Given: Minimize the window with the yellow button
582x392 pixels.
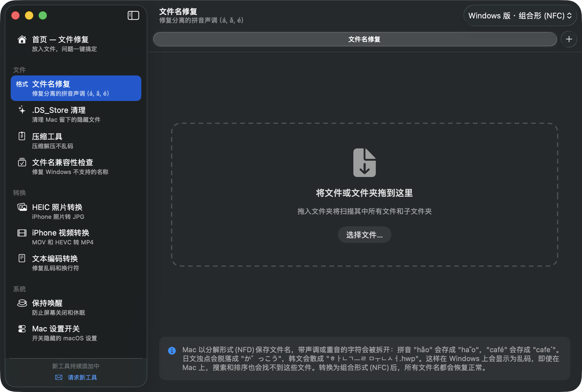Looking at the screenshot, I should [29, 15].
